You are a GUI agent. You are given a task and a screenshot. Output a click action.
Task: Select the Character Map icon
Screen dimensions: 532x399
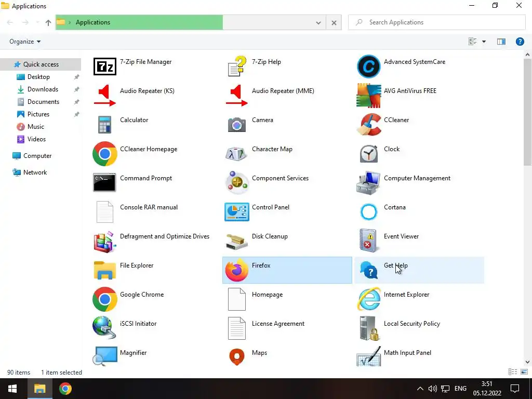(x=237, y=154)
